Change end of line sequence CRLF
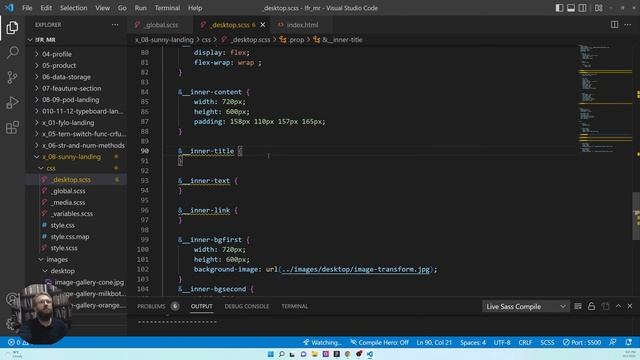This screenshot has width=640, height=360. pyautogui.click(x=525, y=342)
